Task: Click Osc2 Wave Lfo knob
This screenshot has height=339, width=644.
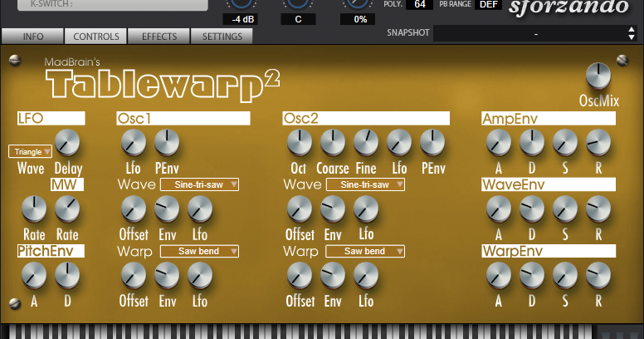Action: 366,209
